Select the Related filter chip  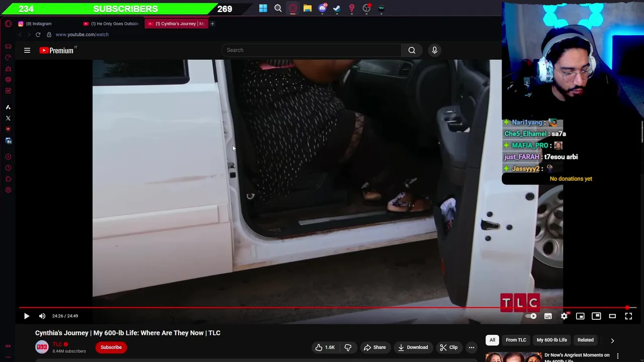[585, 340]
